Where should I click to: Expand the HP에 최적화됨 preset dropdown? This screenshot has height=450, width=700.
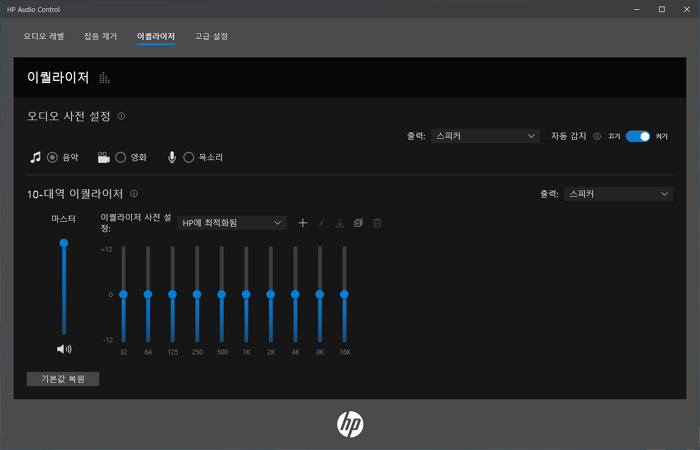[x=232, y=223]
